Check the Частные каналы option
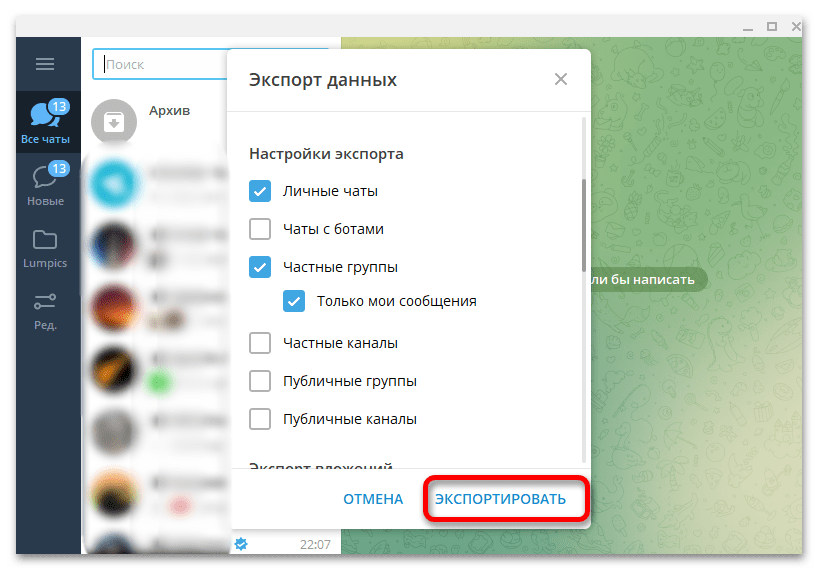This screenshot has width=818, height=570. tap(260, 343)
